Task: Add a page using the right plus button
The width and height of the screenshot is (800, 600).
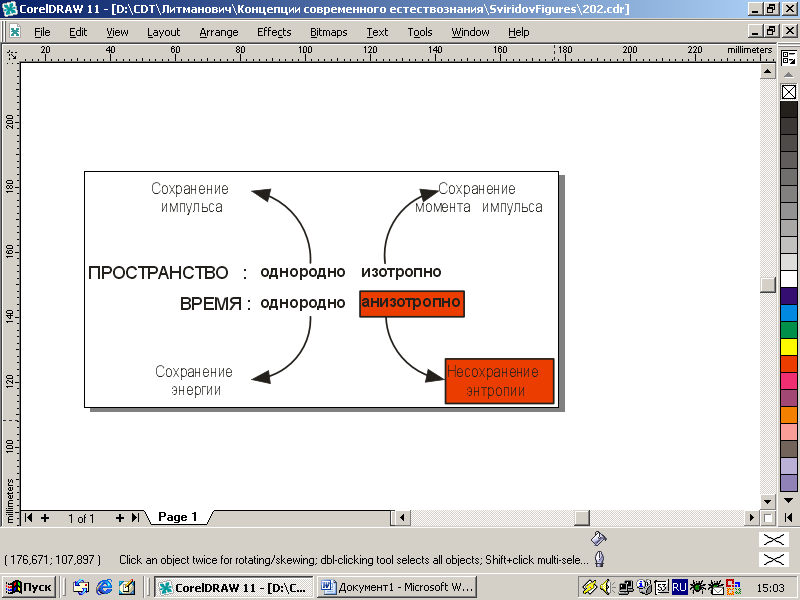Action: (120, 518)
